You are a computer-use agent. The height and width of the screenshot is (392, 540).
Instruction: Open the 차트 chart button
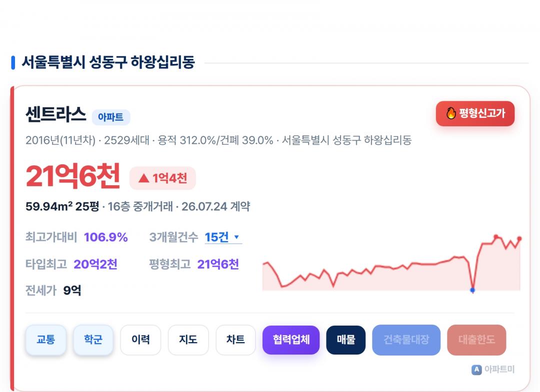(x=235, y=340)
